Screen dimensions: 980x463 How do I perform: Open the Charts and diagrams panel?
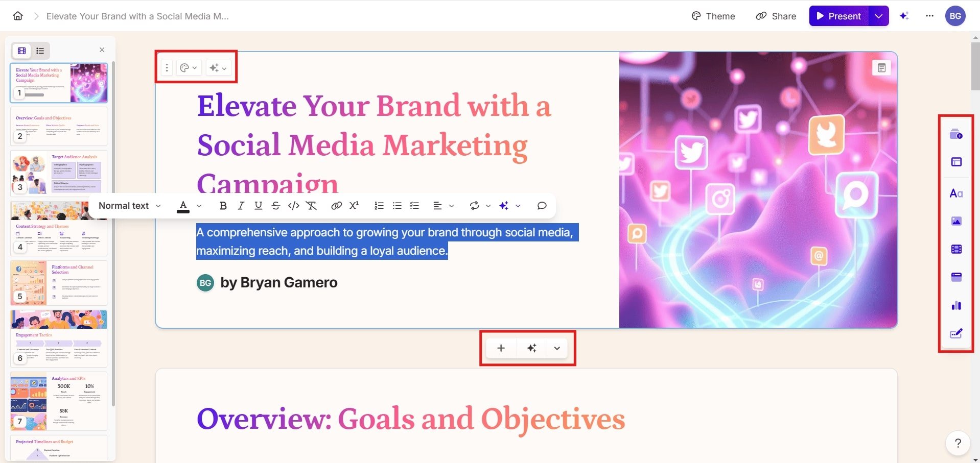coord(956,305)
